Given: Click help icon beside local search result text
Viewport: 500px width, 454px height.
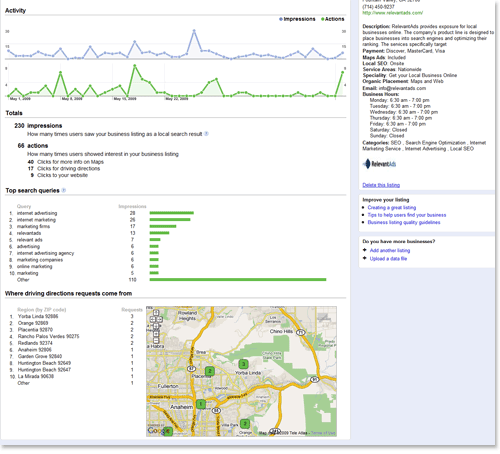Looking at the screenshot, I should [206, 134].
